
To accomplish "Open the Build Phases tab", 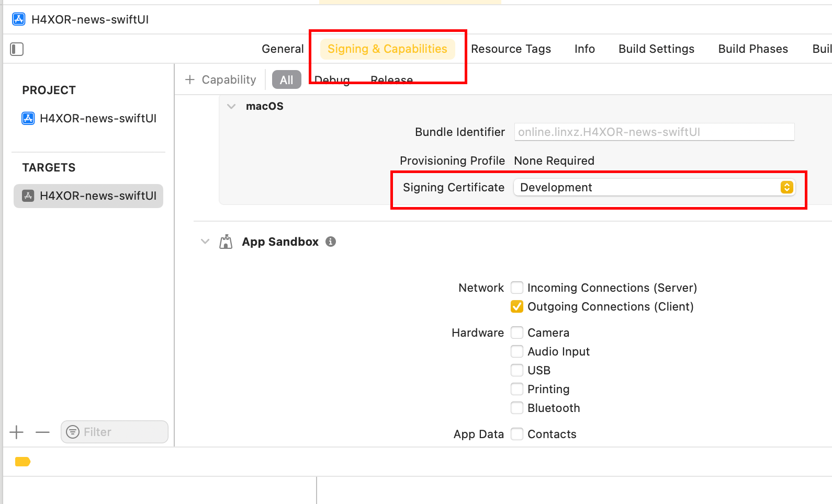I will click(x=753, y=49).
